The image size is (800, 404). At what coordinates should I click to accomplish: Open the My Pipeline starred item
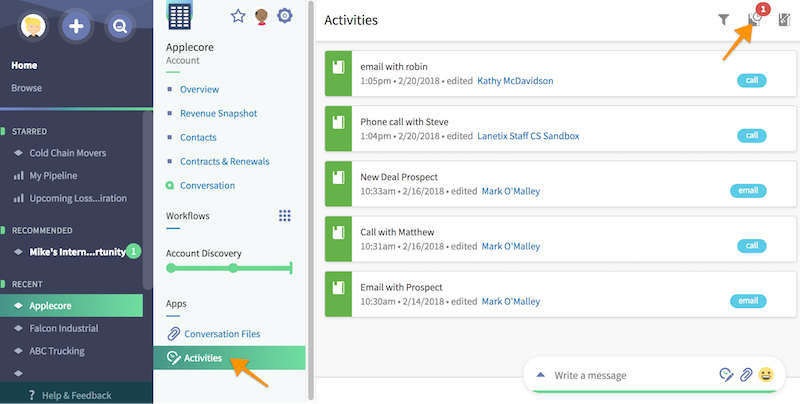[x=53, y=175]
